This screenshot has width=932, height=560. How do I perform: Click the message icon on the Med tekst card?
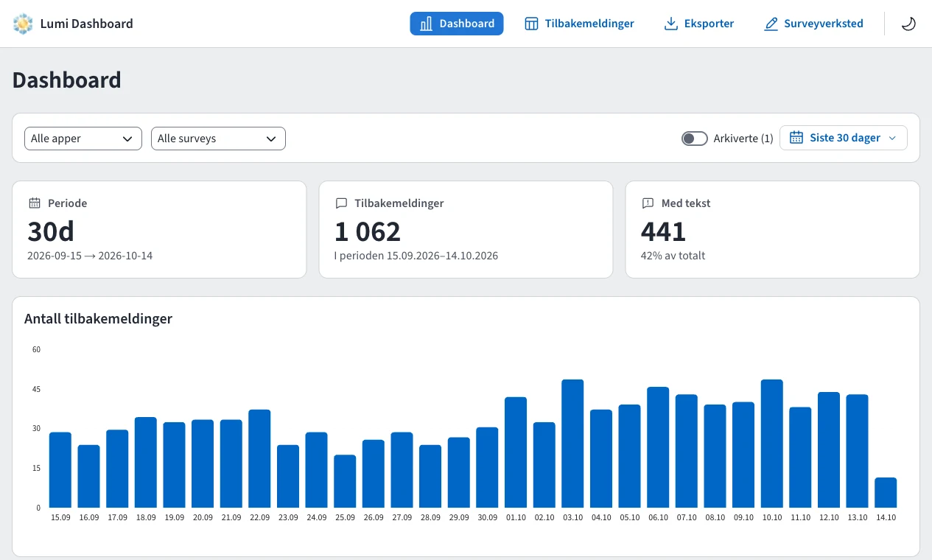click(x=648, y=203)
